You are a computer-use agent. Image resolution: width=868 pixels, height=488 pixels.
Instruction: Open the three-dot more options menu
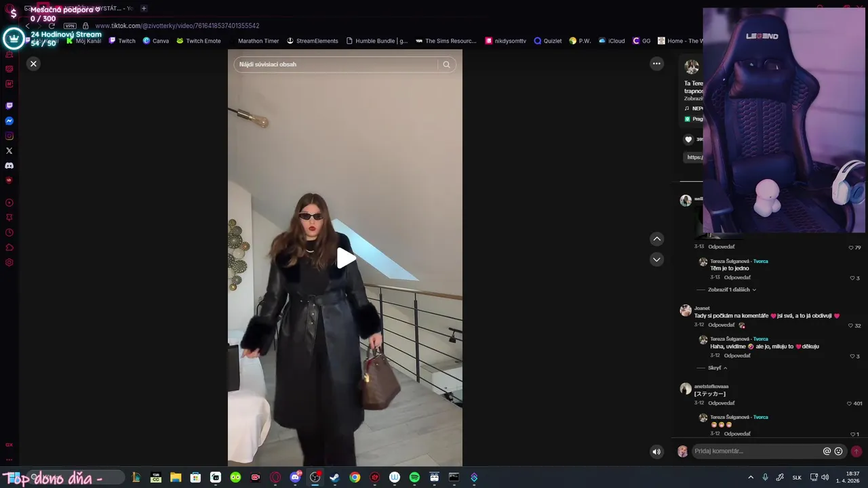coord(656,64)
